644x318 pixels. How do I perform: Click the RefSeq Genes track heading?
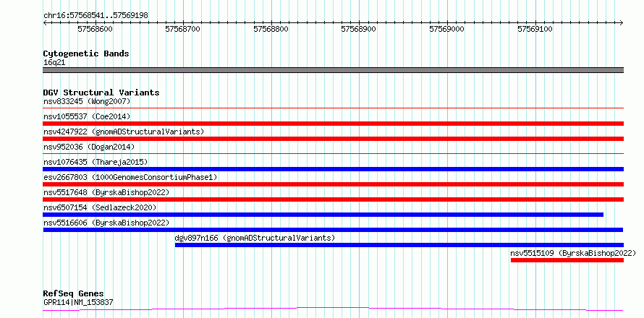click(x=74, y=294)
